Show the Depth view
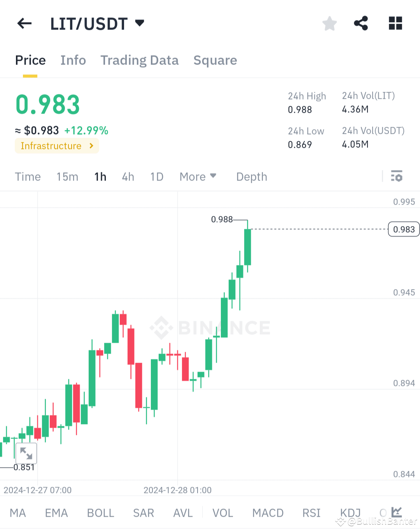This screenshot has width=420, height=530. (251, 176)
